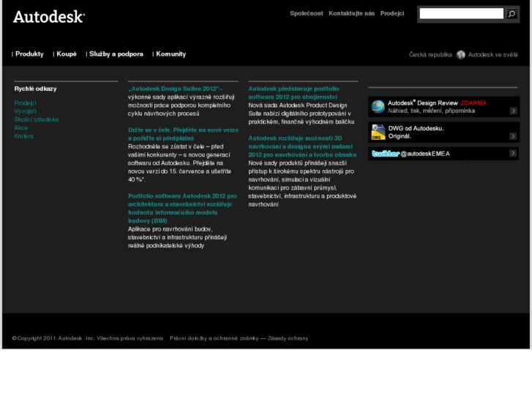Click Náhled, tisk, měření, připomínka subtitle
This screenshot has height=399, width=532.
(431, 111)
